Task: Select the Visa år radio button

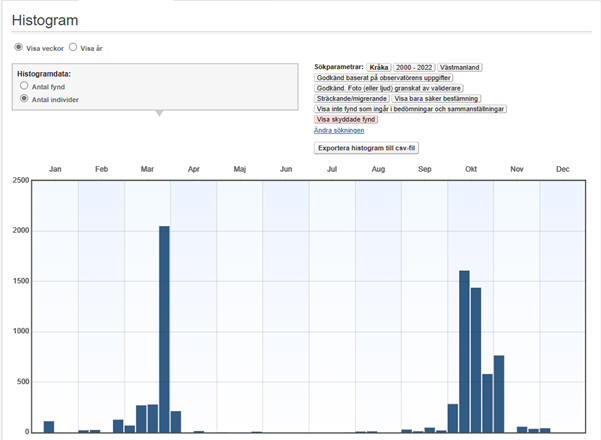Action: [73, 47]
